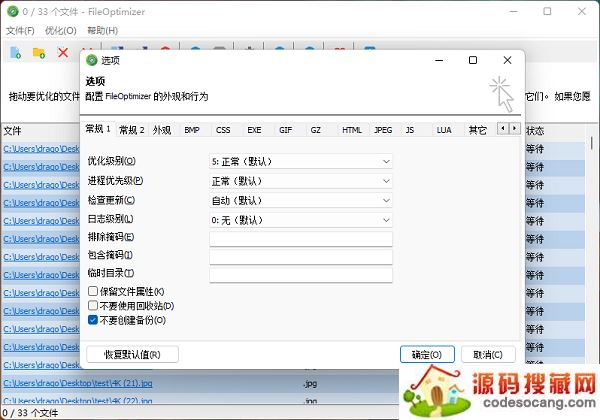Enable the 保留文件属性(K) checkbox
600x420 pixels.
[93, 291]
